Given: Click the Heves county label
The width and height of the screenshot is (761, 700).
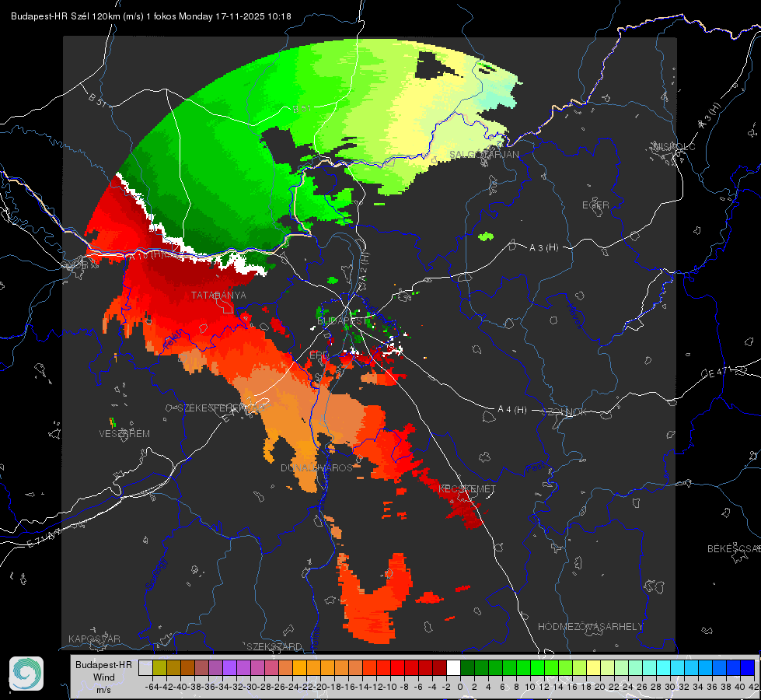Looking at the screenshot, I should pyautogui.click(x=575, y=315).
